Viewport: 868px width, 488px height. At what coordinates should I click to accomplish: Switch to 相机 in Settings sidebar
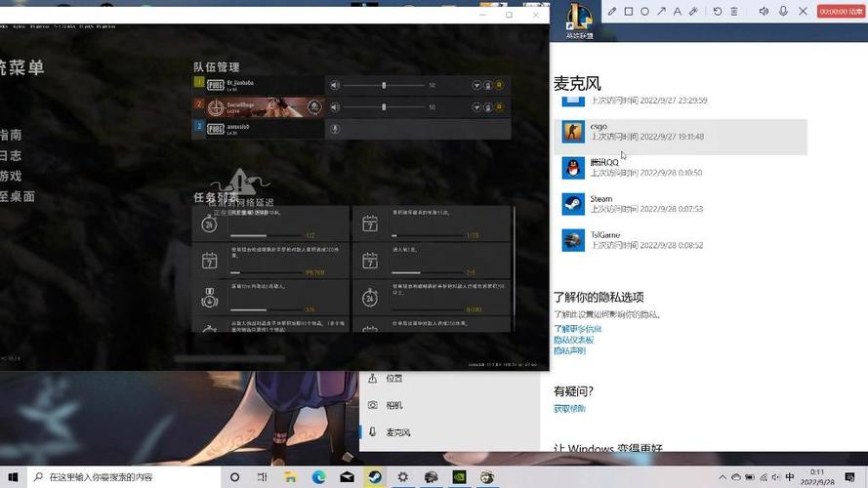click(449, 406)
